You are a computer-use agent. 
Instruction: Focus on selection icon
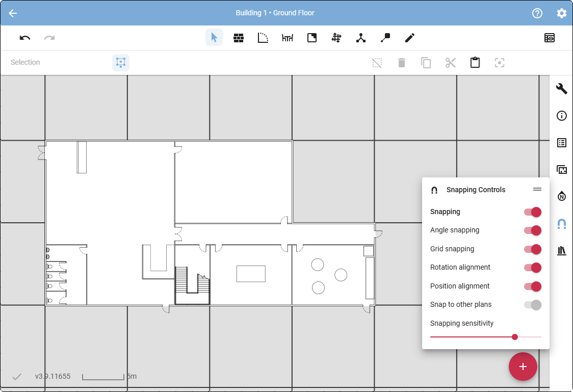(x=500, y=63)
